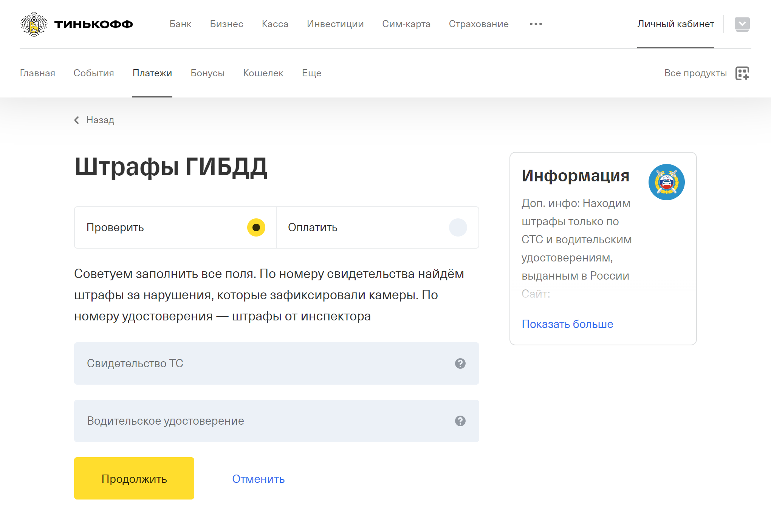The height and width of the screenshot is (532, 771).
Task: Show help for Водительское удостоверение field
Action: [460, 421]
